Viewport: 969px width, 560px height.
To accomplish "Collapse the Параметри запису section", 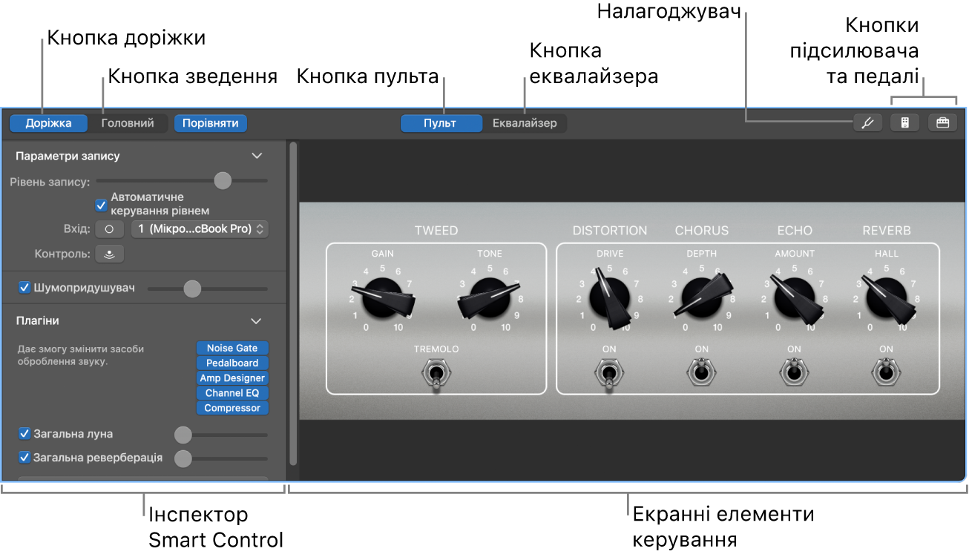I will pyautogui.click(x=257, y=156).
